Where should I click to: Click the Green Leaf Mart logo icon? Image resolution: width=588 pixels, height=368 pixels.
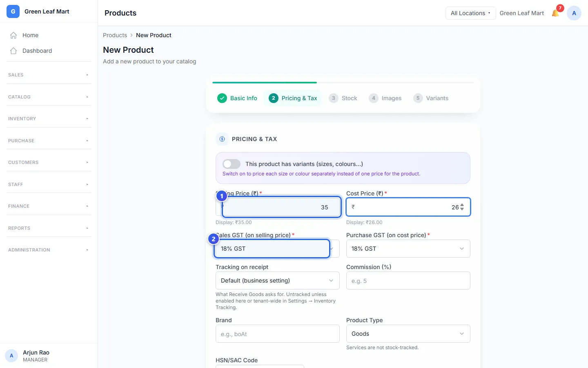coord(13,11)
